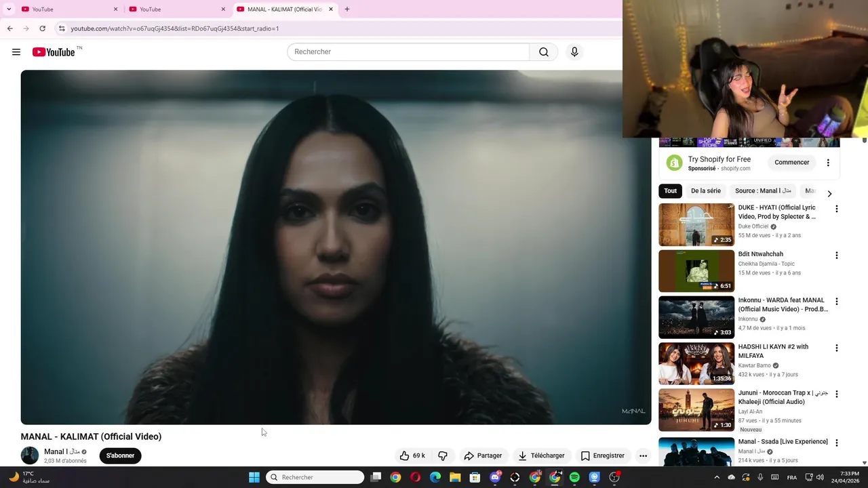Viewport: 868px width, 488px height.
Task: Open Bdit Ntwahchah video thumbnail
Action: point(696,271)
